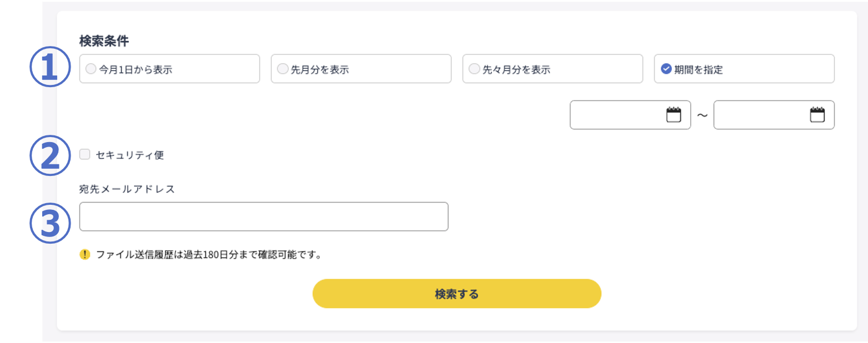The width and height of the screenshot is (868, 343).
Task: Focus the 宛先メールアドレス text field
Action: [263, 216]
